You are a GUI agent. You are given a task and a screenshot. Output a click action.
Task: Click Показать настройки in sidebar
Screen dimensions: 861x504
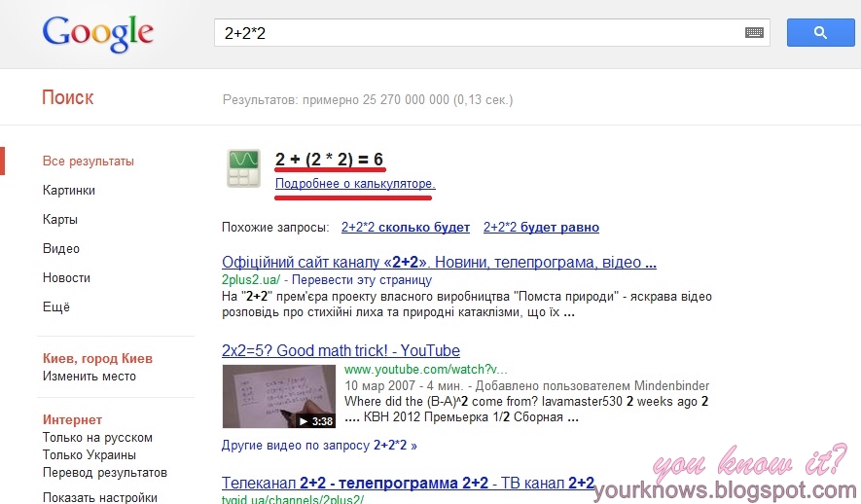pyautogui.click(x=100, y=497)
